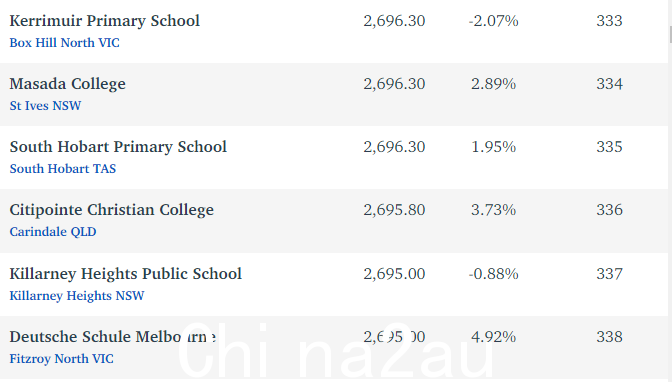
Task: Open the Carindale QLD link
Action: tap(53, 232)
